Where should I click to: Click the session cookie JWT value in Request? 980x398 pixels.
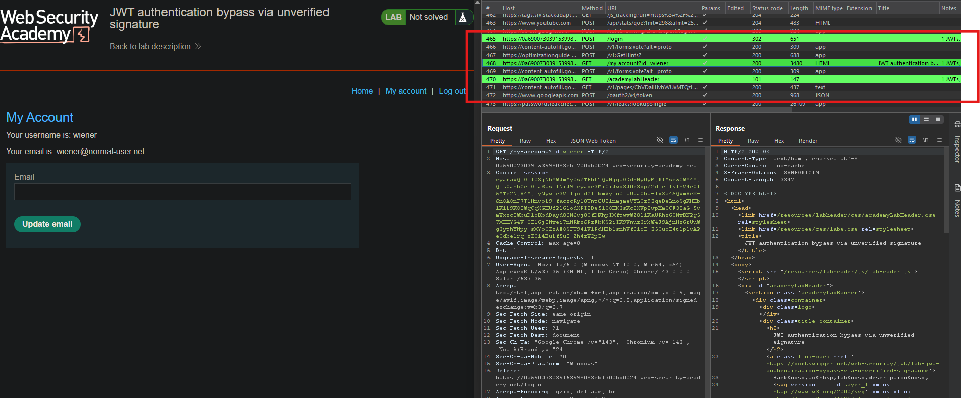(x=598, y=208)
